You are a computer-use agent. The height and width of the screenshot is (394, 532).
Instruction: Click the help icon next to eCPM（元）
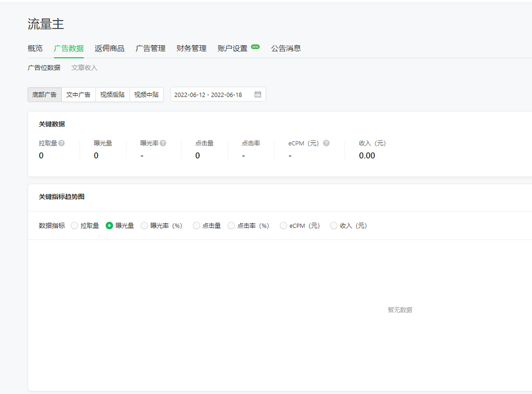pyautogui.click(x=326, y=143)
